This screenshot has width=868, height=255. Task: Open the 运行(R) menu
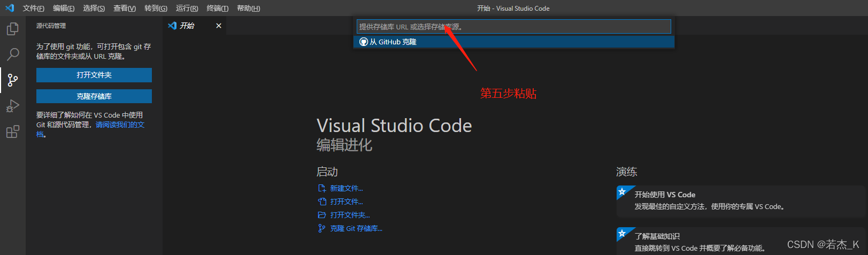point(187,8)
